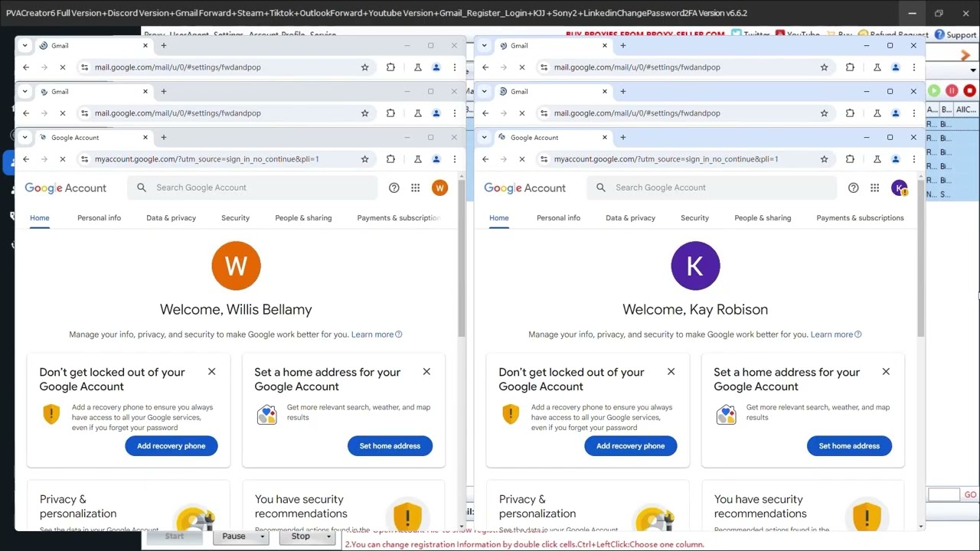Click the PVACreator Stop button
The height and width of the screenshot is (551, 980).
(x=300, y=536)
